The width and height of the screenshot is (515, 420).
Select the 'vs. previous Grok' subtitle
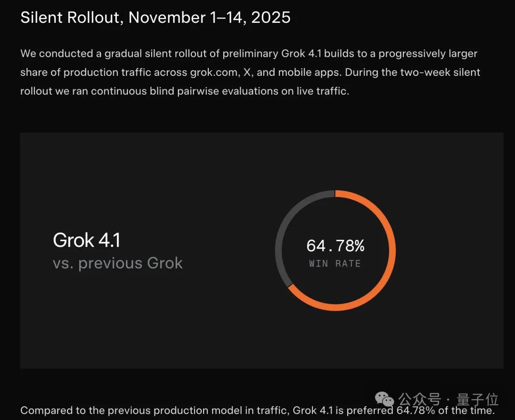coord(118,263)
